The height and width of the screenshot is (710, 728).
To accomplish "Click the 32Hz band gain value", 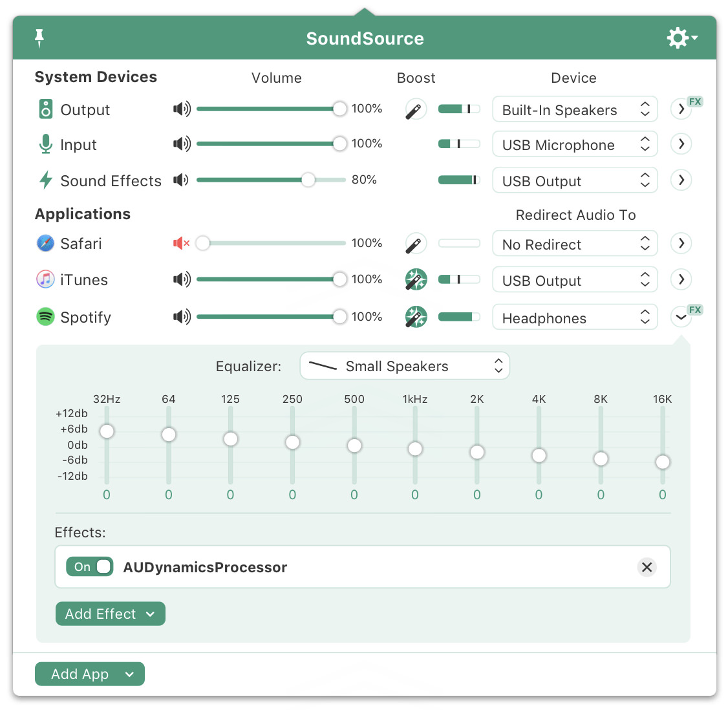I will pyautogui.click(x=107, y=495).
